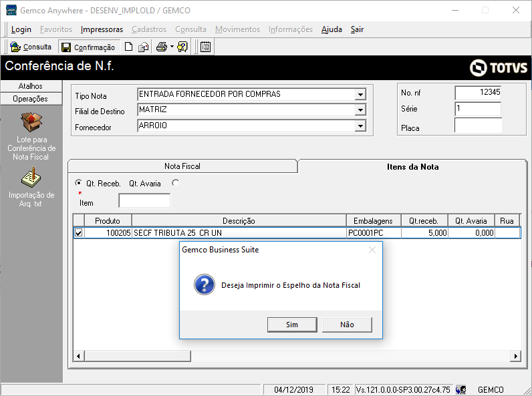532x396 pixels.
Task: Click the grid scroll left arrow
Action: 79,356
